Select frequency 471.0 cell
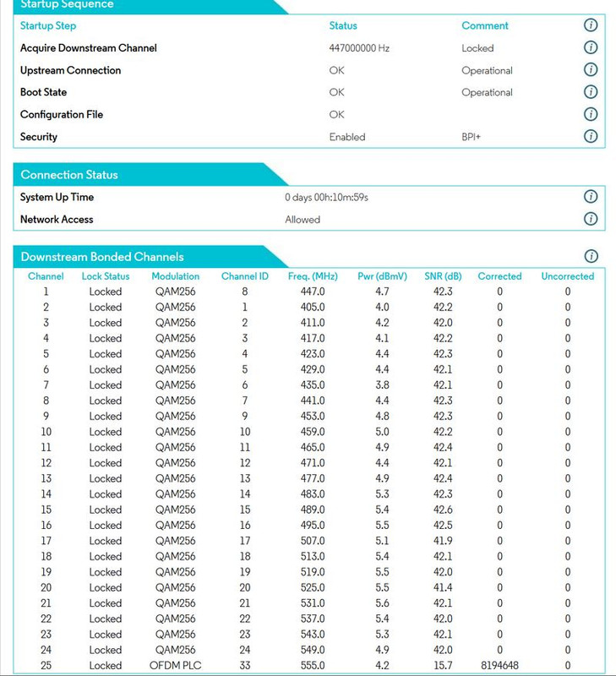The height and width of the screenshot is (676, 616). click(313, 463)
